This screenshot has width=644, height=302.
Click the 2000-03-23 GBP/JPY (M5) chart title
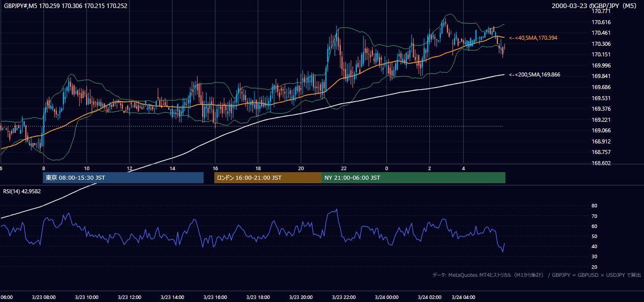[x=595, y=6]
